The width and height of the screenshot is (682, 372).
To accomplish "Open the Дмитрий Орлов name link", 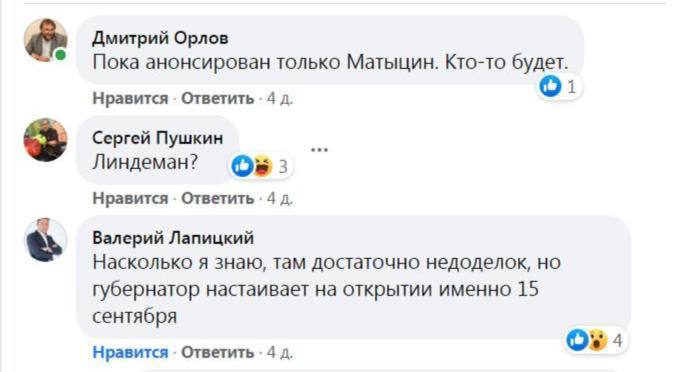I will coord(160,38).
